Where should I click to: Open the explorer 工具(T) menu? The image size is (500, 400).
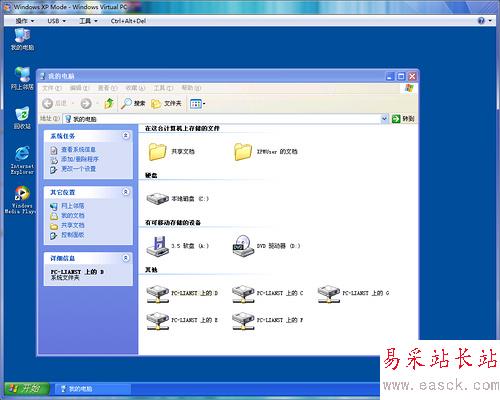pos(163,88)
